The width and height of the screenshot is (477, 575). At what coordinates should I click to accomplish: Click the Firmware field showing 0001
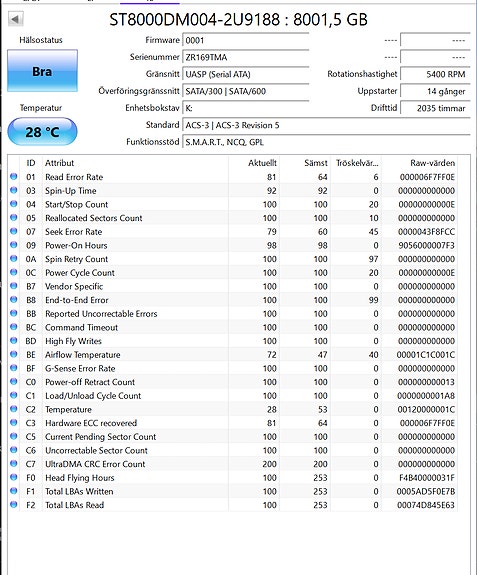pyautogui.click(x=246, y=40)
